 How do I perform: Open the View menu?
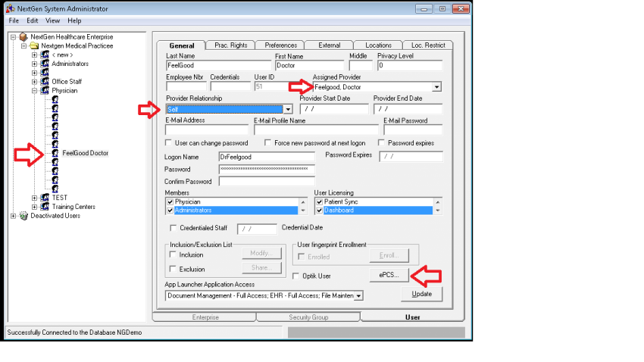coord(52,20)
